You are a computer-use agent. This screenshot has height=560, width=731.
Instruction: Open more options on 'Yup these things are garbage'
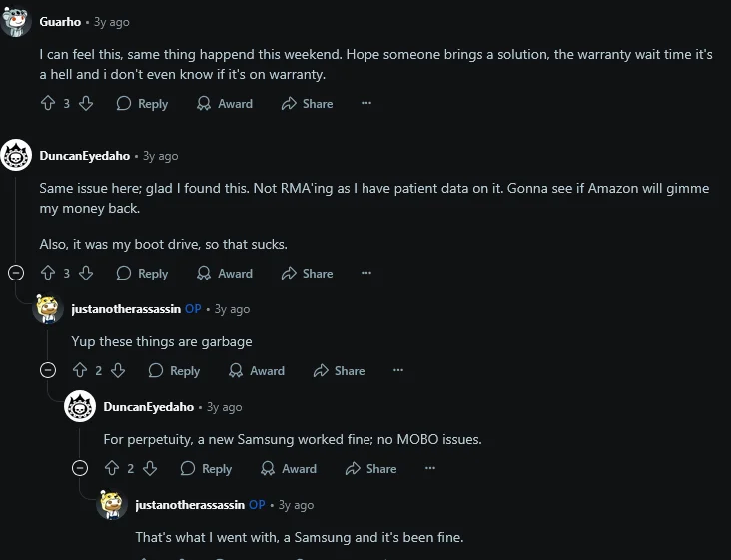click(398, 370)
